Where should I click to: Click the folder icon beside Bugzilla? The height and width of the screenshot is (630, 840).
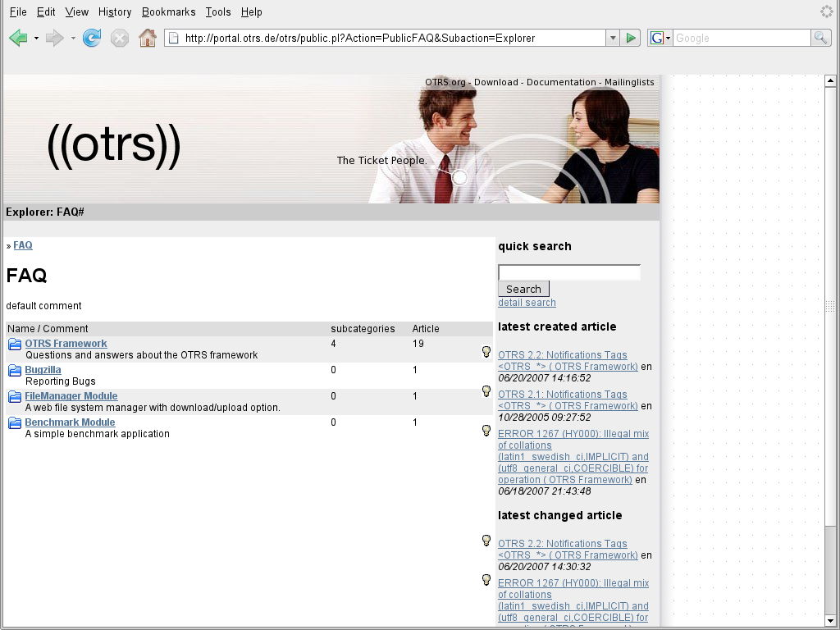coord(15,371)
